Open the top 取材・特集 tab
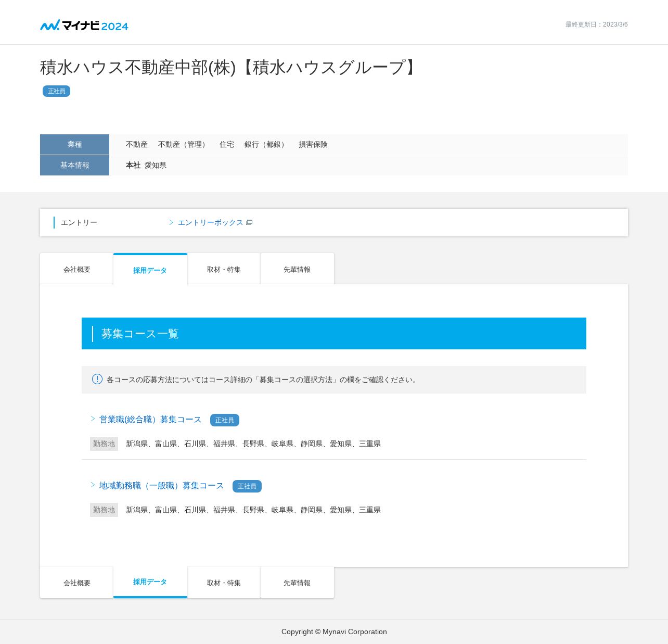The image size is (668, 644). click(x=224, y=269)
